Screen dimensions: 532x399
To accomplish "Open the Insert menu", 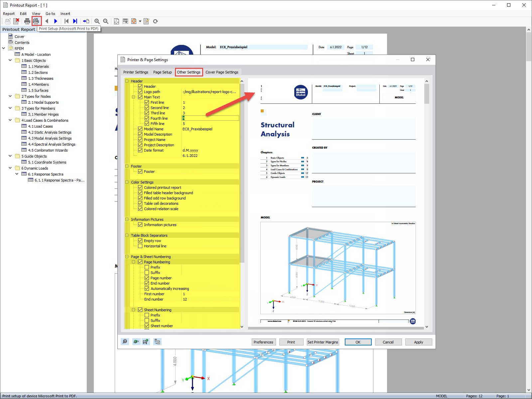I will point(65,14).
